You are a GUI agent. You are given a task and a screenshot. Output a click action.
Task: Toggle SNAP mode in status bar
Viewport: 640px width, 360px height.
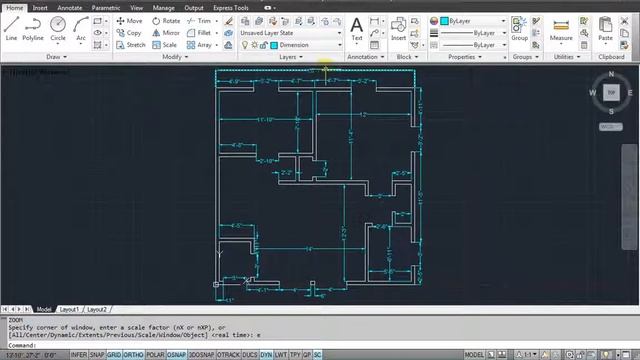[x=97, y=355]
